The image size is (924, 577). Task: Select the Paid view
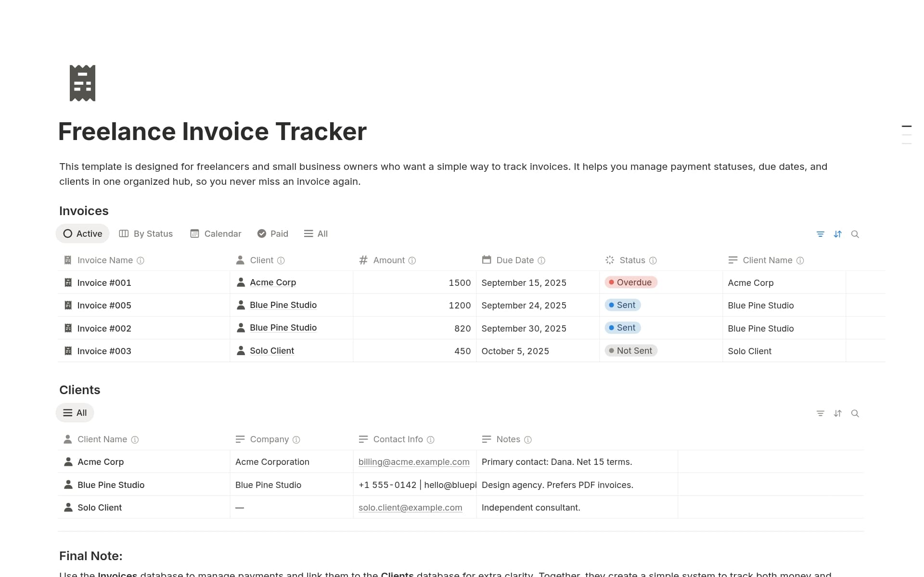click(272, 233)
